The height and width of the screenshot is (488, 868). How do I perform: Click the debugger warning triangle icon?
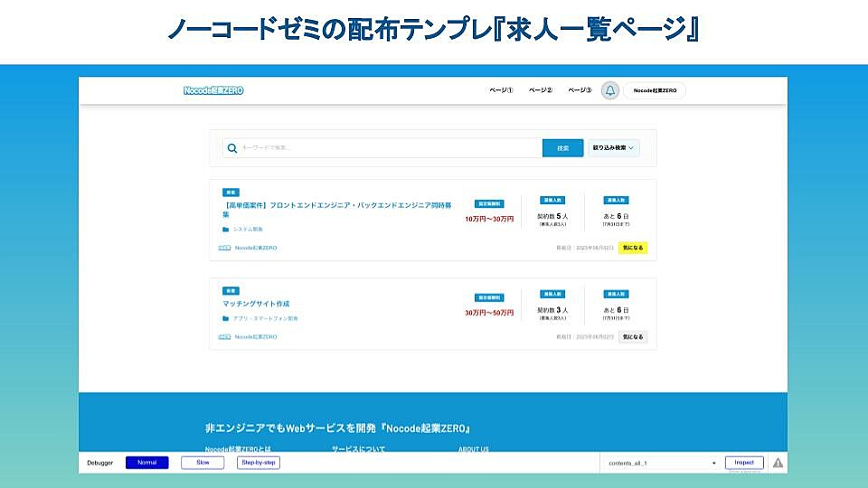coord(778,463)
